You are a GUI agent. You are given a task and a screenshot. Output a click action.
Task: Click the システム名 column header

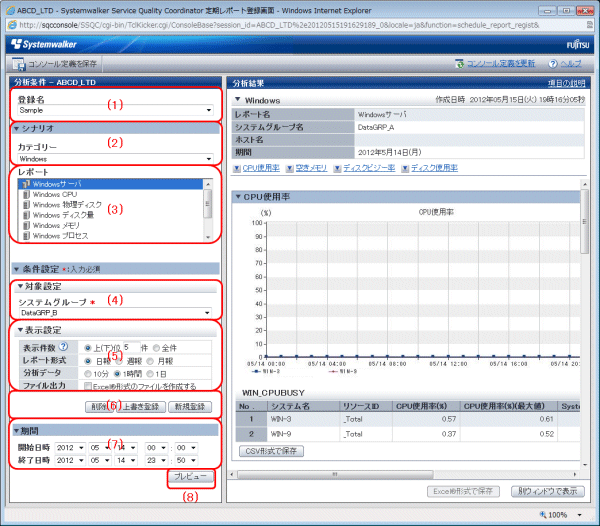pos(303,406)
